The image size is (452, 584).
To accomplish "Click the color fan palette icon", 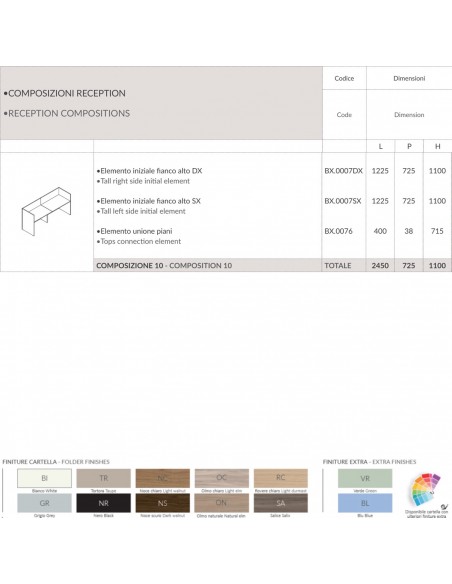I will tap(426, 489).
